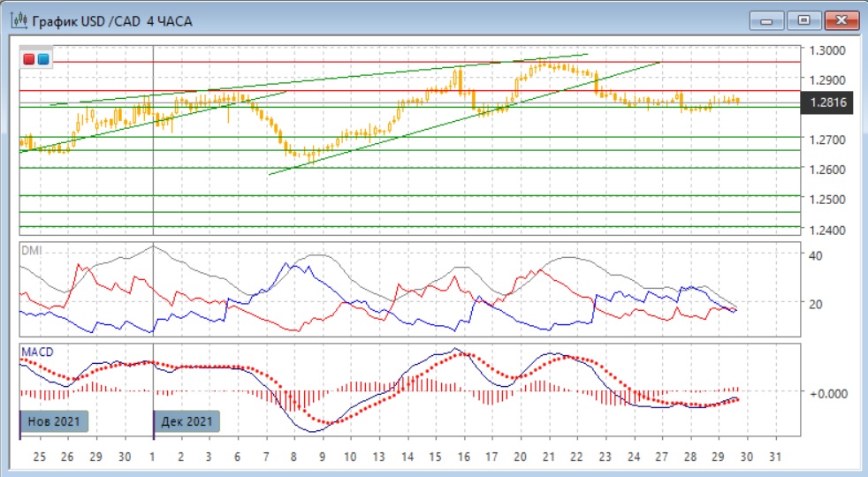
Task: Click the blue square button on chart
Action: [x=42, y=59]
